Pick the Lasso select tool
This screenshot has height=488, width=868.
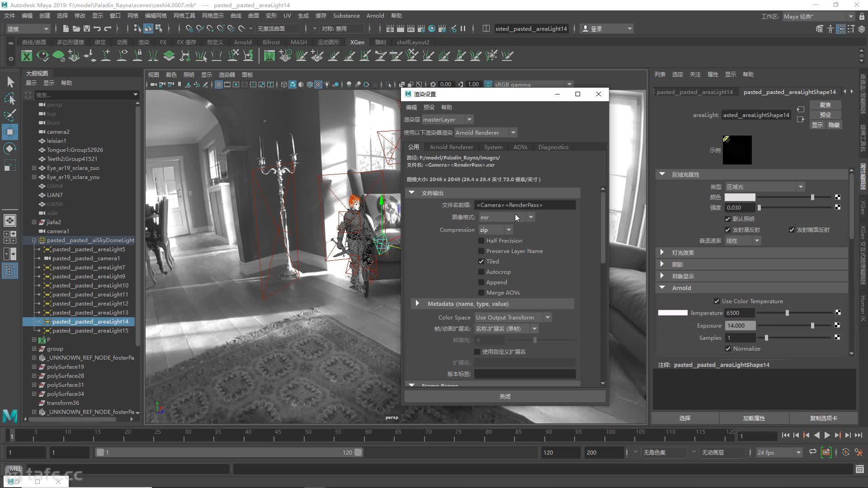click(10, 99)
